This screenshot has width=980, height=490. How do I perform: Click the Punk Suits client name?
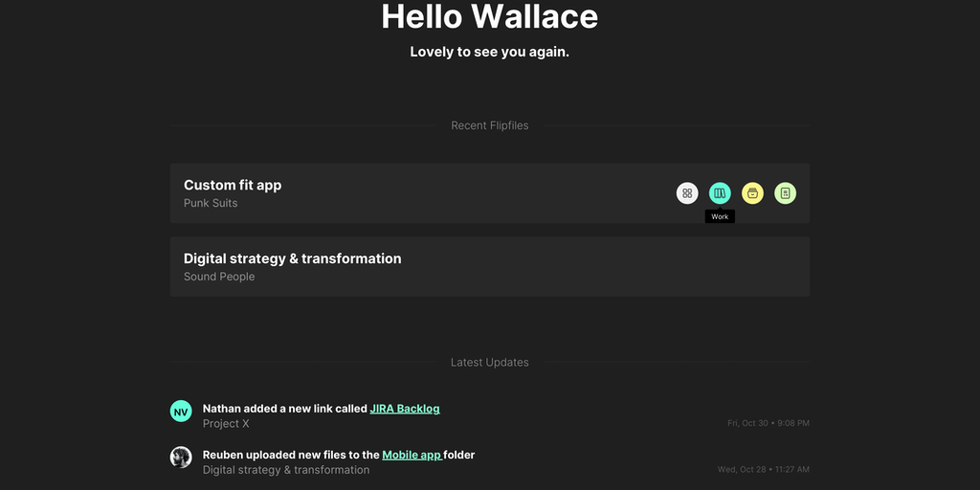211,203
